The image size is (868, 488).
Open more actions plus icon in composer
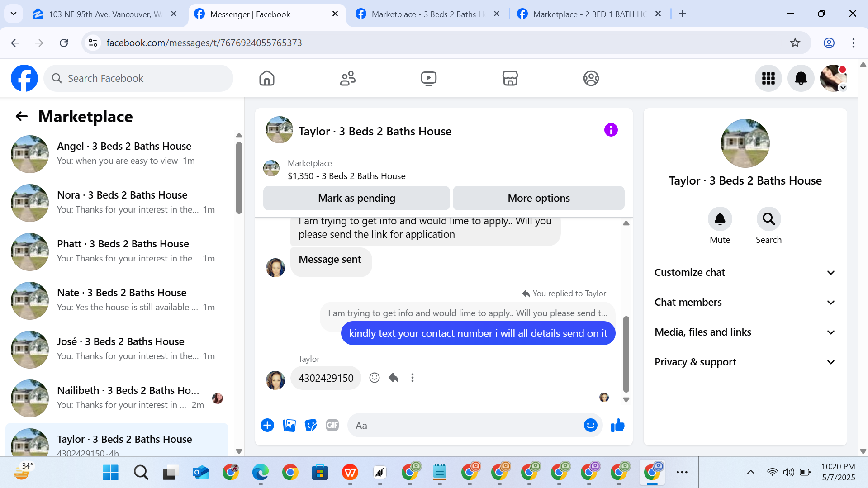coord(267,425)
